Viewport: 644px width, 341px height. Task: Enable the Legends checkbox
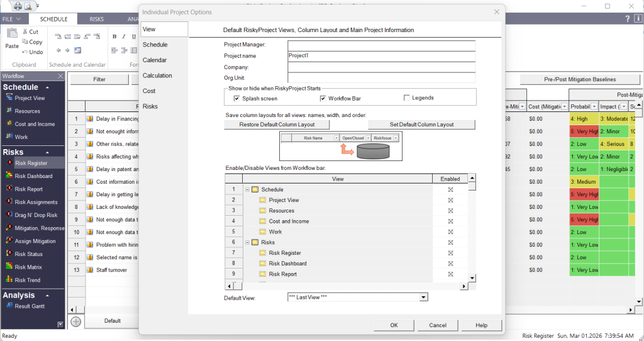(407, 98)
